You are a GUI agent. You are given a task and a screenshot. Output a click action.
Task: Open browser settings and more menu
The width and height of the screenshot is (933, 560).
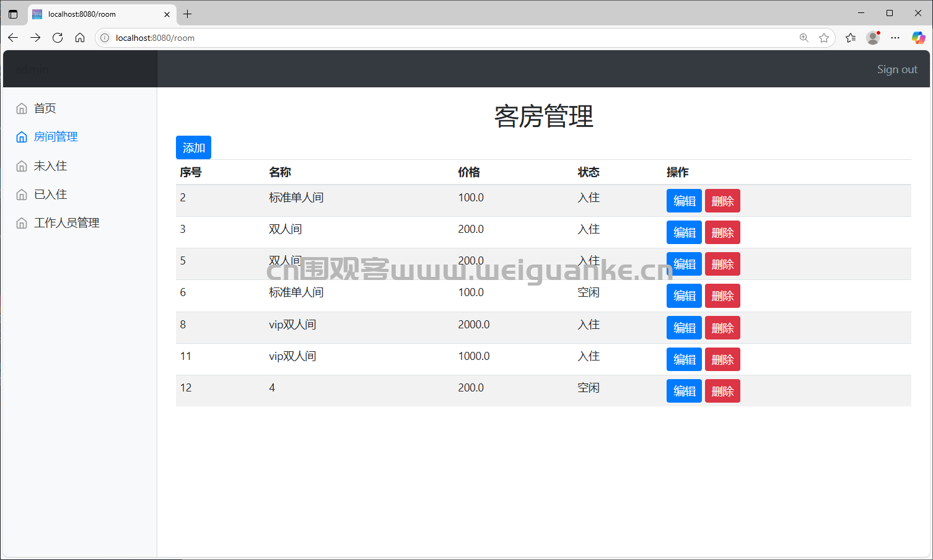coord(895,38)
